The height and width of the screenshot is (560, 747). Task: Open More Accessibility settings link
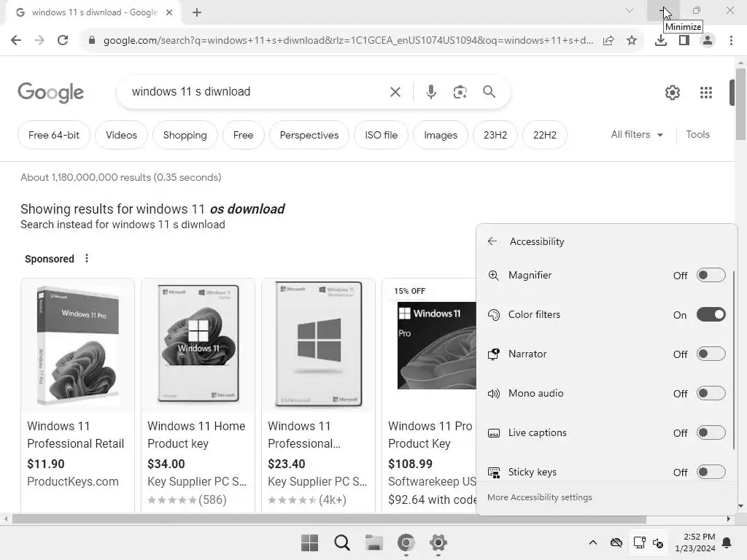(x=539, y=497)
